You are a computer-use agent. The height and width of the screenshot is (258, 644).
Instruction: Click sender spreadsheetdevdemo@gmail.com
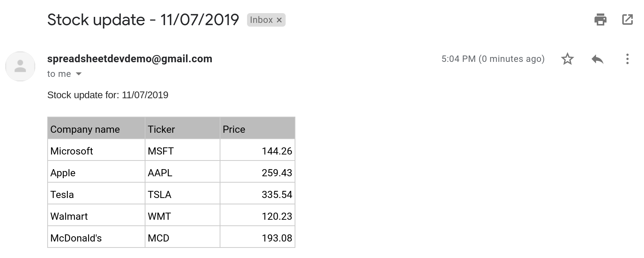pos(130,59)
